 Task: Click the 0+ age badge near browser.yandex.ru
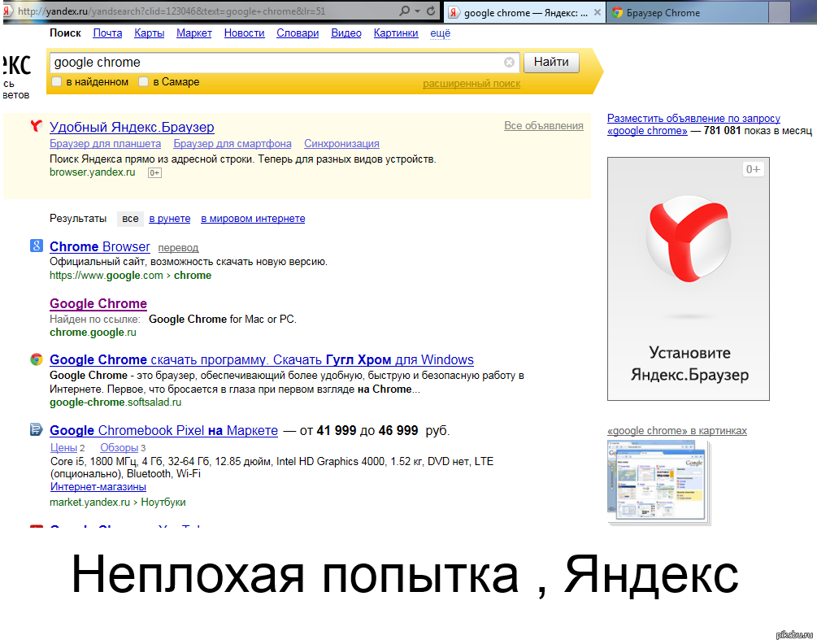tap(154, 172)
